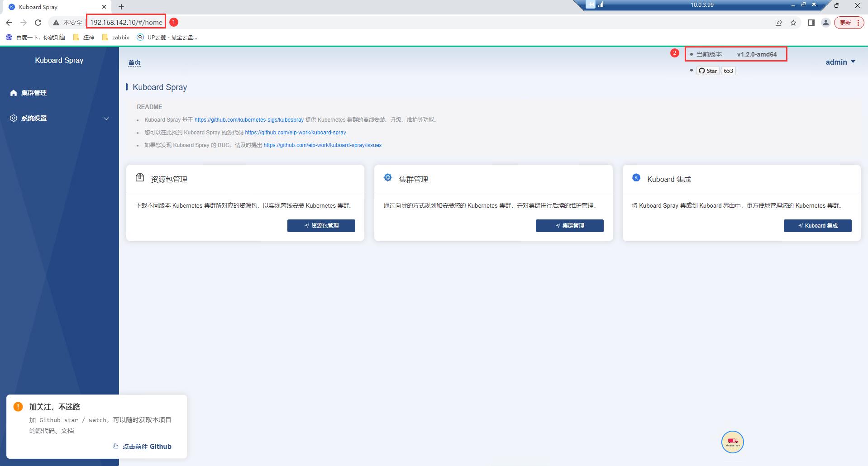Click the v1.2.0-amd64 version text
Image resolution: width=868 pixels, height=466 pixels.
tap(757, 54)
